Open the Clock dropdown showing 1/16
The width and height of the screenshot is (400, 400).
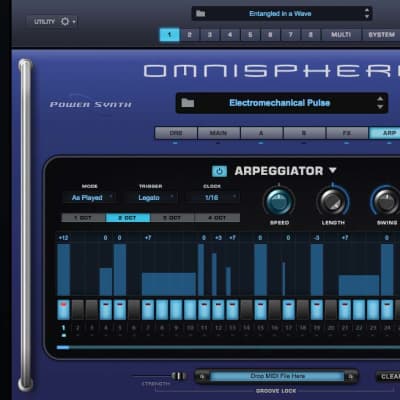pyautogui.click(x=213, y=197)
